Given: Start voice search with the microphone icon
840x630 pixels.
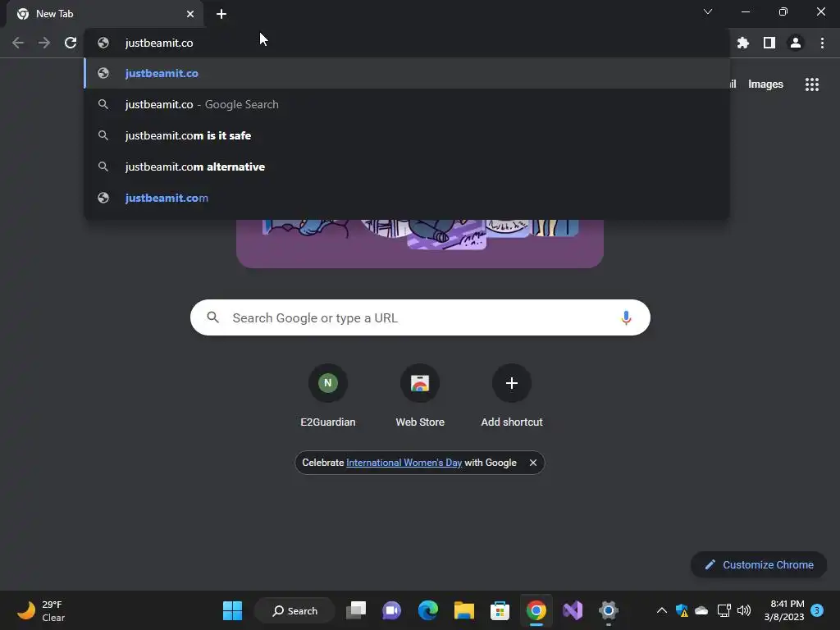Looking at the screenshot, I should click(x=626, y=317).
